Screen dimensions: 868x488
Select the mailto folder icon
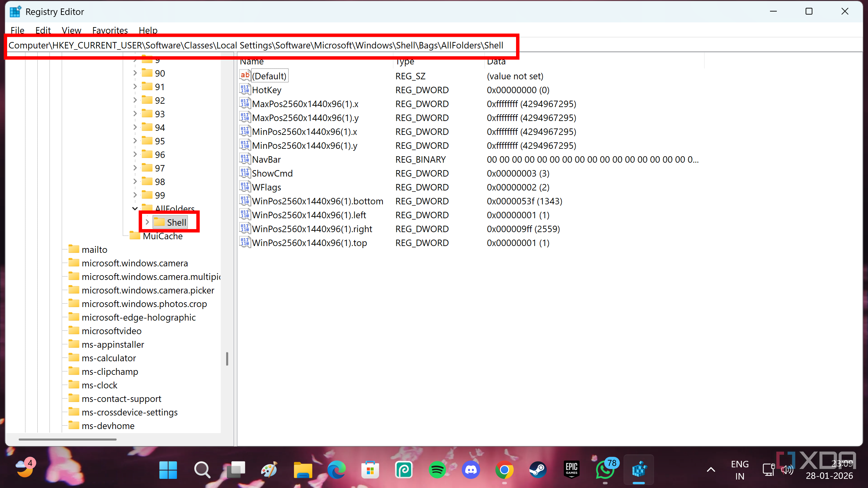[74, 249]
